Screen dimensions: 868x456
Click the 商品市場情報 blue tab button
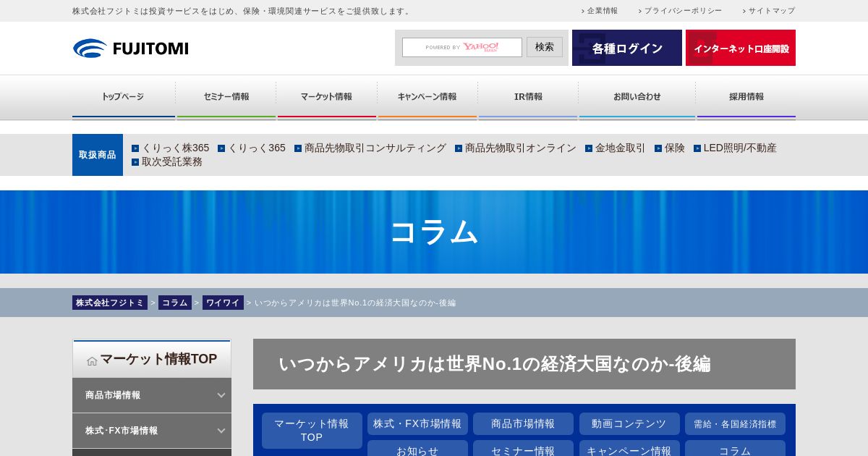(x=523, y=423)
